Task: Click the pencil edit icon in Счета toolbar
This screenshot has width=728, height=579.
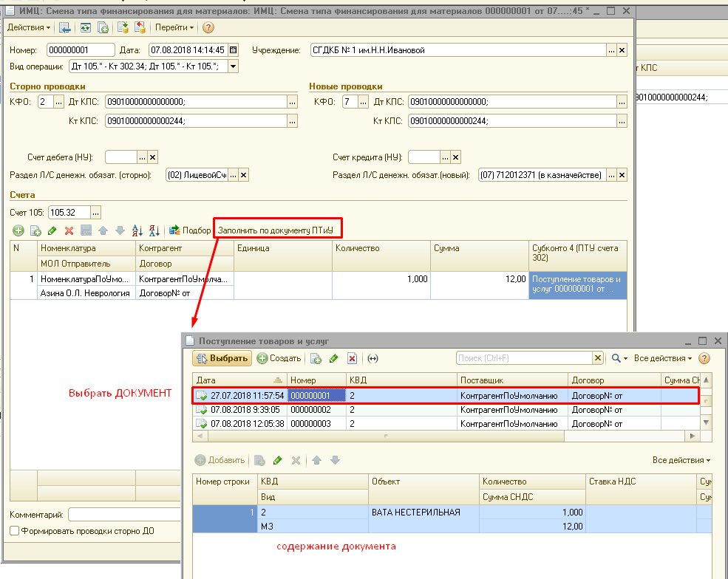Action: pyautogui.click(x=52, y=230)
